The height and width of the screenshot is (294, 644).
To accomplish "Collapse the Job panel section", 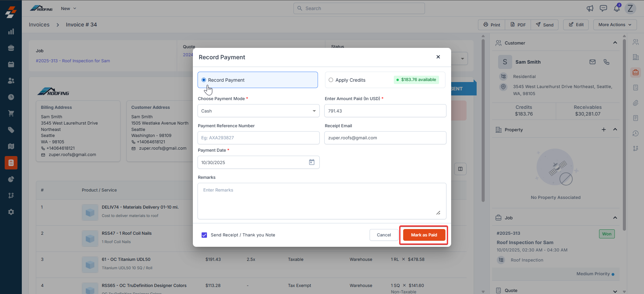I will coord(615,218).
